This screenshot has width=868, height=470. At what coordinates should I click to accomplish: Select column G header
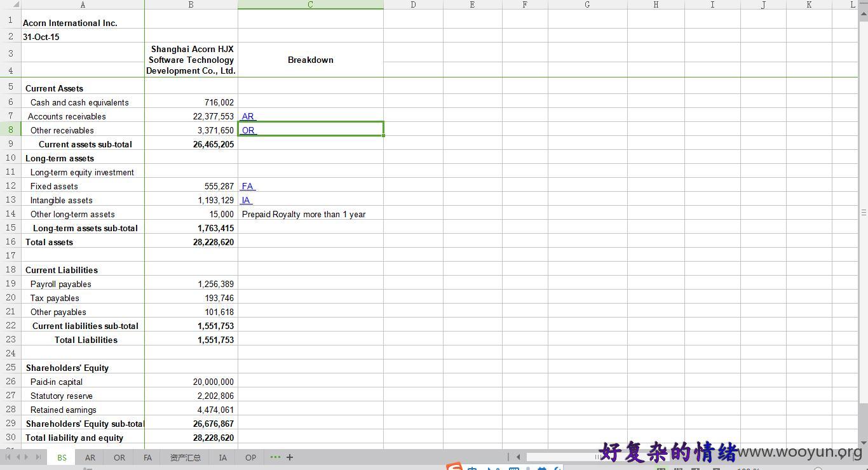click(587, 4)
